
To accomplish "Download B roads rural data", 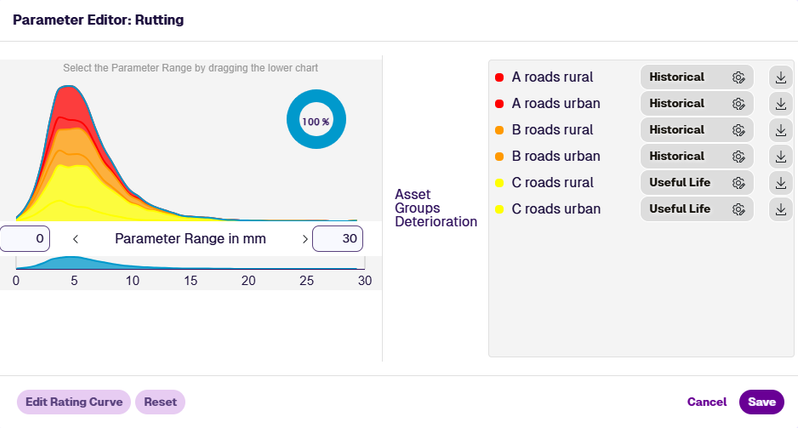I will [x=781, y=130].
